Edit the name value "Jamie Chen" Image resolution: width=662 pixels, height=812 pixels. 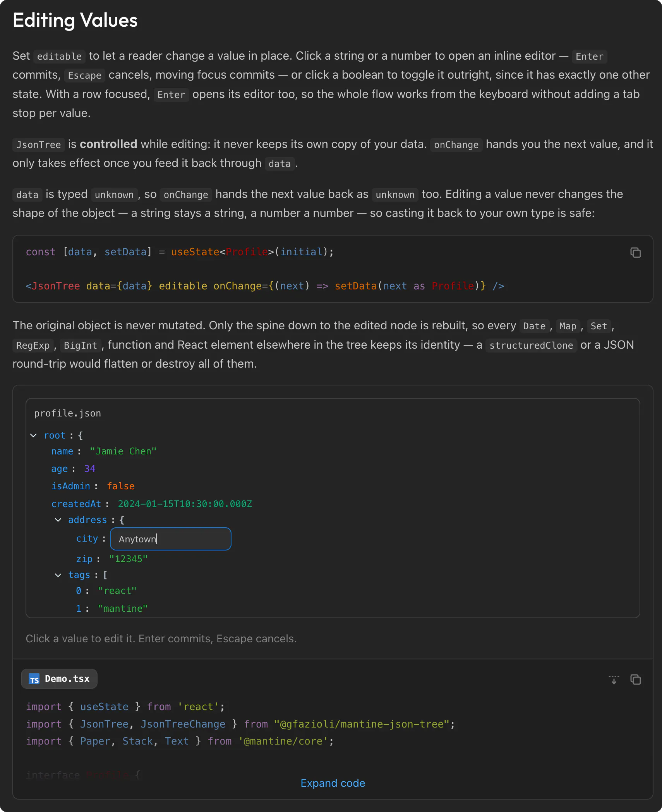coord(123,451)
